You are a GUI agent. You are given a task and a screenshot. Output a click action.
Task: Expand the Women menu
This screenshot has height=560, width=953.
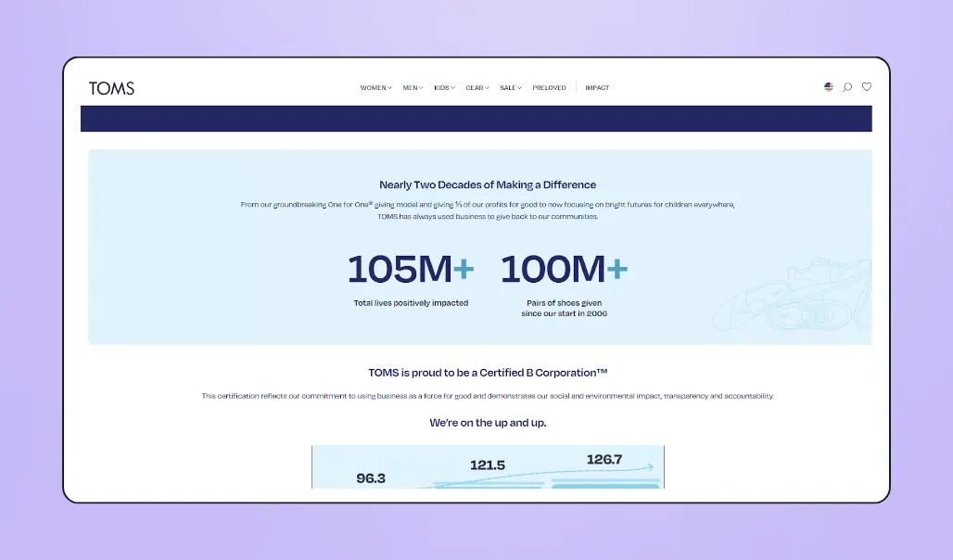point(375,87)
